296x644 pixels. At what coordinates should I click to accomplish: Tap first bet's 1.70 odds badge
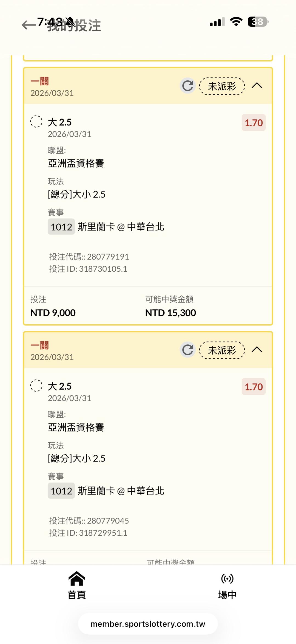click(254, 123)
